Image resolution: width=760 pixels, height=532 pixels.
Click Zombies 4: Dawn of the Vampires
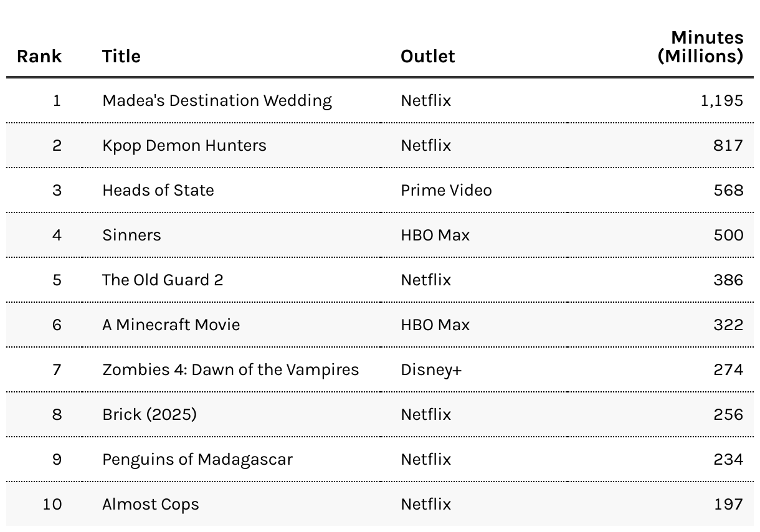pyautogui.click(x=230, y=370)
